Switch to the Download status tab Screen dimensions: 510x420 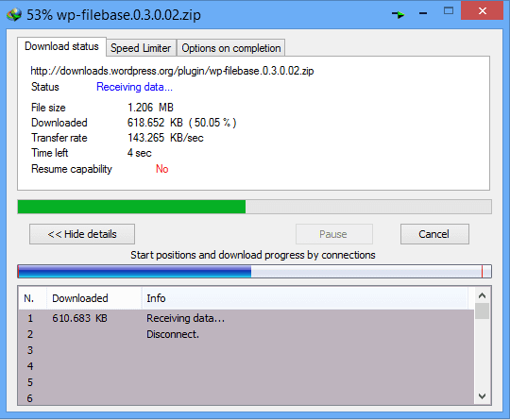pos(61,46)
